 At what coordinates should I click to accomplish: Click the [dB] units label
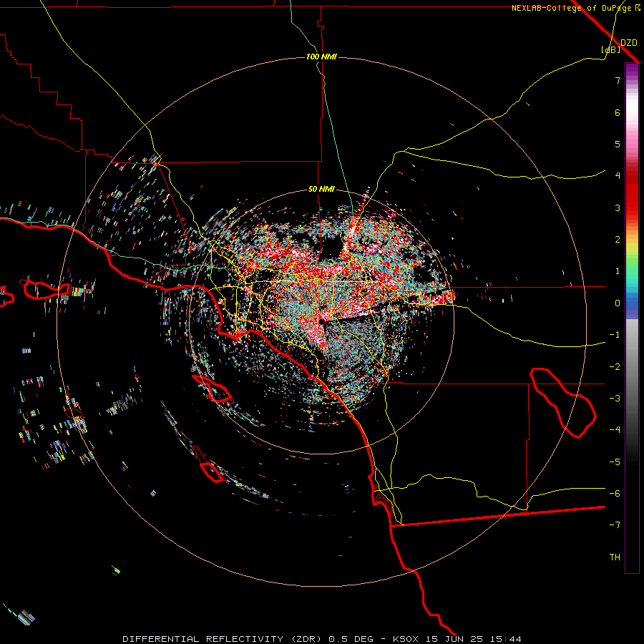click(x=611, y=49)
